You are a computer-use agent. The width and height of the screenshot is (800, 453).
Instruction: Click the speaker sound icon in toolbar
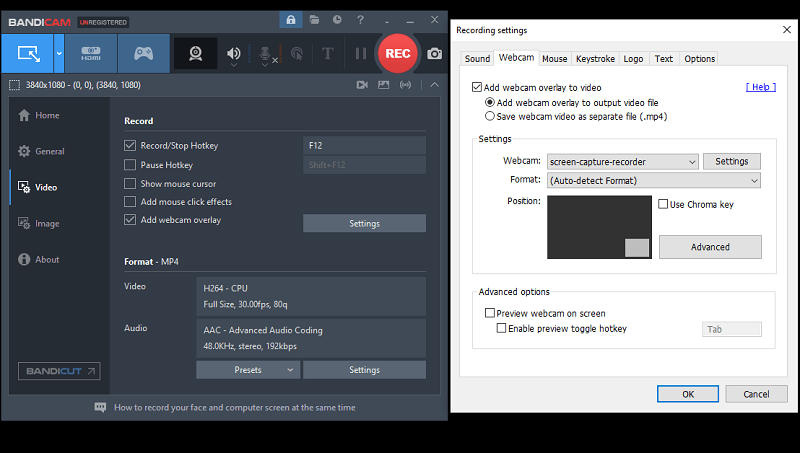[234, 53]
